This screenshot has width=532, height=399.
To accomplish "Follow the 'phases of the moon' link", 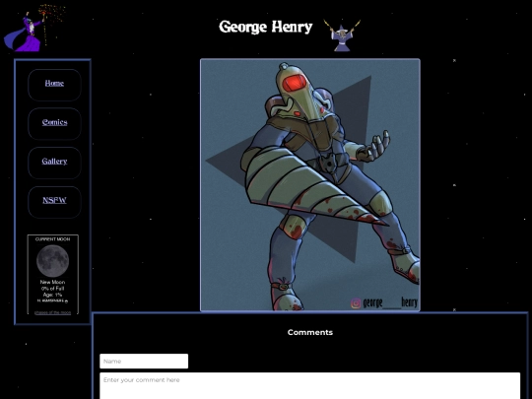I will pos(52,312).
